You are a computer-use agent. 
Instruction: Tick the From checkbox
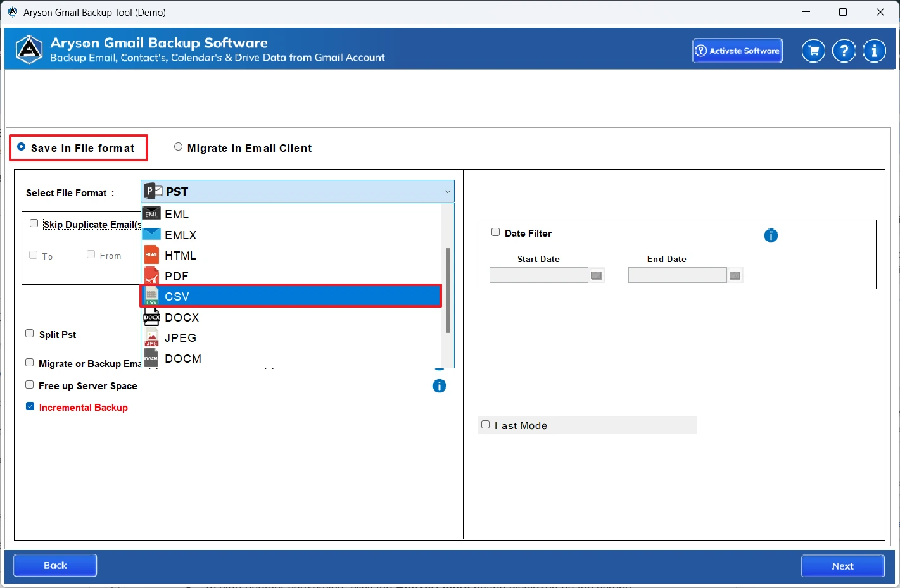click(91, 254)
